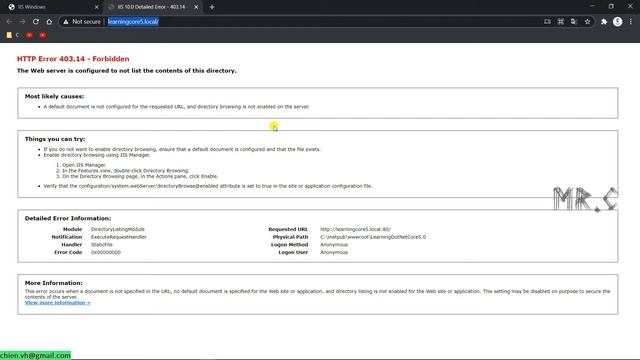Click the Physical Path value C:\inetpub\wwwroot\LearningDotNetCore5.0

pos(373,237)
